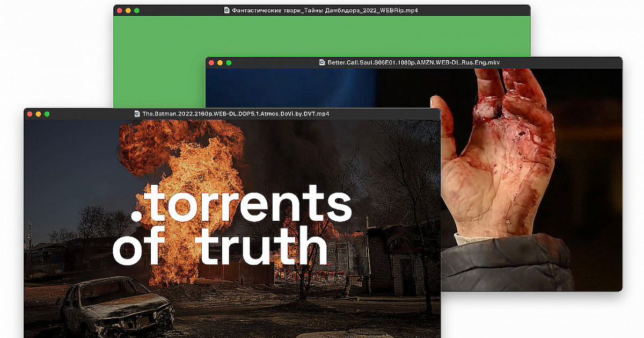Viewport: 644px width, 338px height.
Task: Maximize the Фантастические твари video window
Action: click(x=136, y=10)
